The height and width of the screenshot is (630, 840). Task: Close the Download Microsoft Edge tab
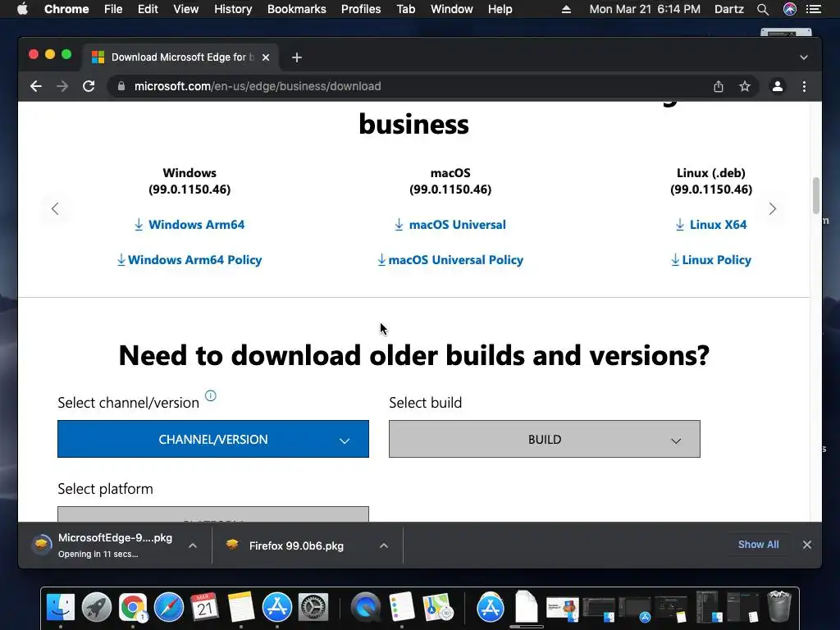coord(266,57)
